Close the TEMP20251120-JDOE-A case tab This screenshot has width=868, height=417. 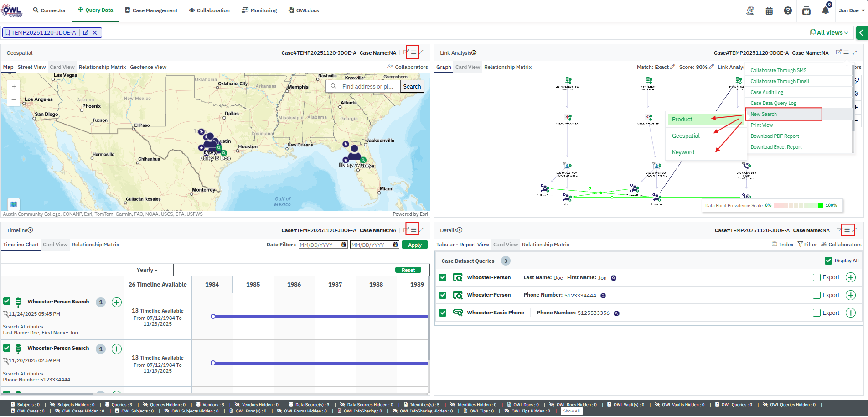(95, 33)
